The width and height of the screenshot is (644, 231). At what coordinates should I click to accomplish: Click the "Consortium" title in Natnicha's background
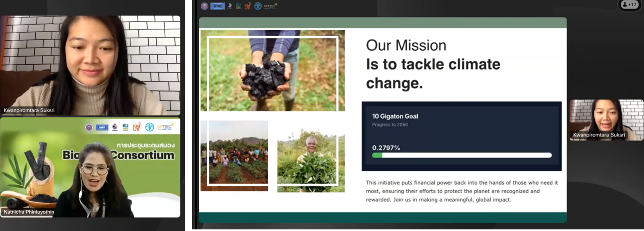click(142, 155)
